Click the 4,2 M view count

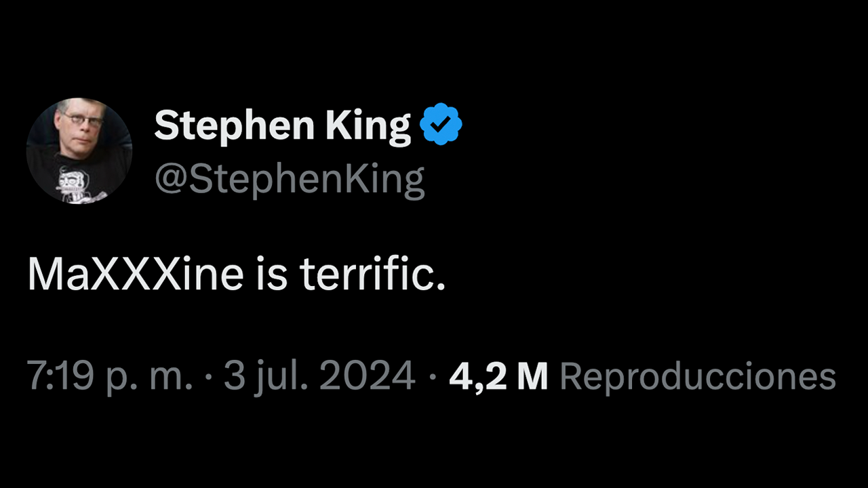[498, 376]
